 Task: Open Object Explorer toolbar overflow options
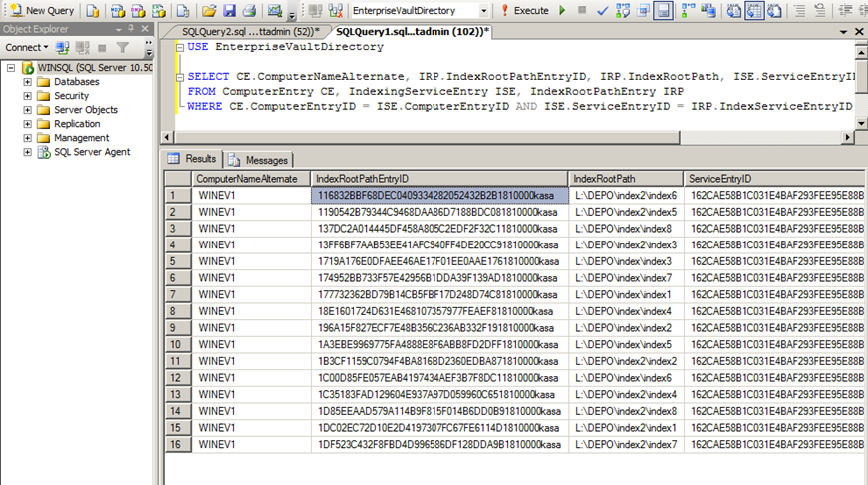coord(149,49)
